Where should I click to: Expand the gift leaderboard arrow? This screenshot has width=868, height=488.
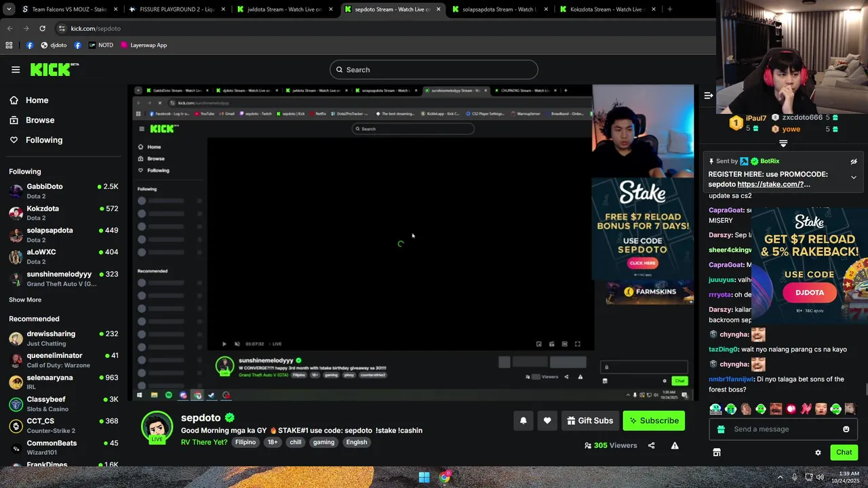(x=783, y=143)
